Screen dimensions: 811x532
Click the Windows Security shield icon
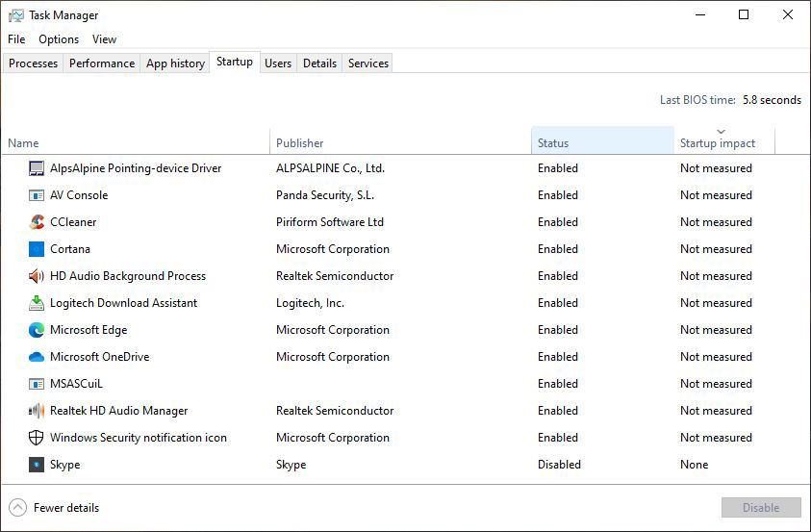37,438
